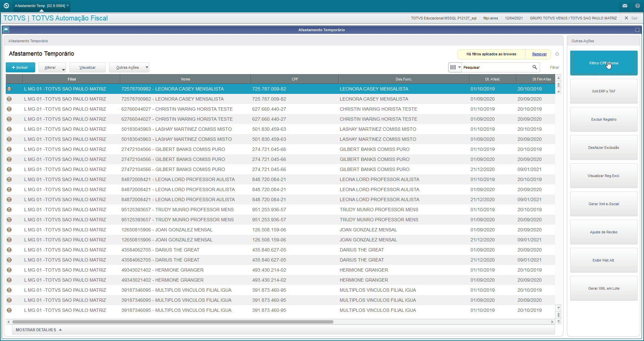Image resolution: width=644 pixels, height=341 pixels.
Task: Click the TOTVS logo icon in the top bar
Action: pyautogui.click(x=6, y=6)
